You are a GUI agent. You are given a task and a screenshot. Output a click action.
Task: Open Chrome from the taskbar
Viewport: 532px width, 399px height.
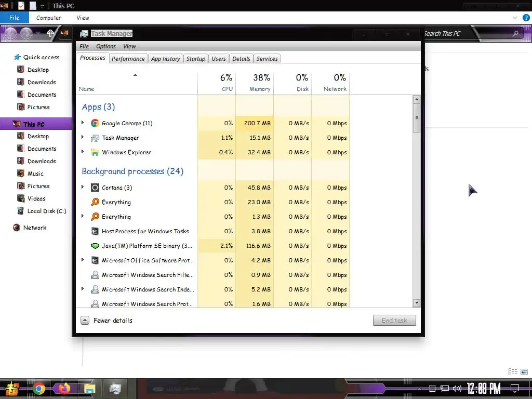click(x=38, y=389)
